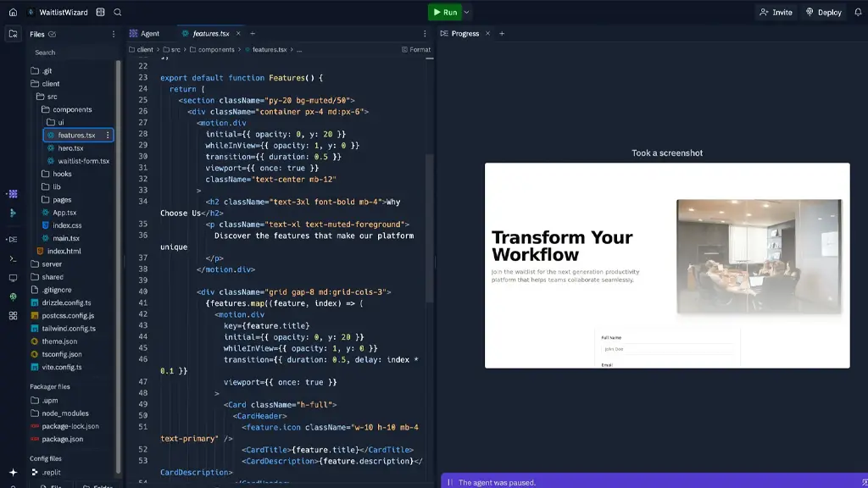Open the Transform Your Workflow screenshot thumbnail
The image size is (868, 488).
667,265
